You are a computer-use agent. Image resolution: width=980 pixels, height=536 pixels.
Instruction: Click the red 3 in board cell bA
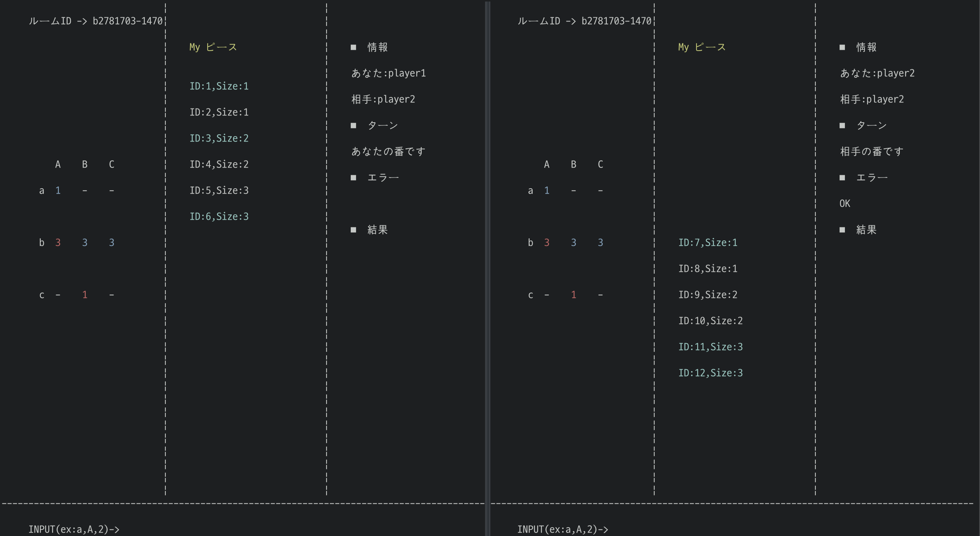coord(58,242)
